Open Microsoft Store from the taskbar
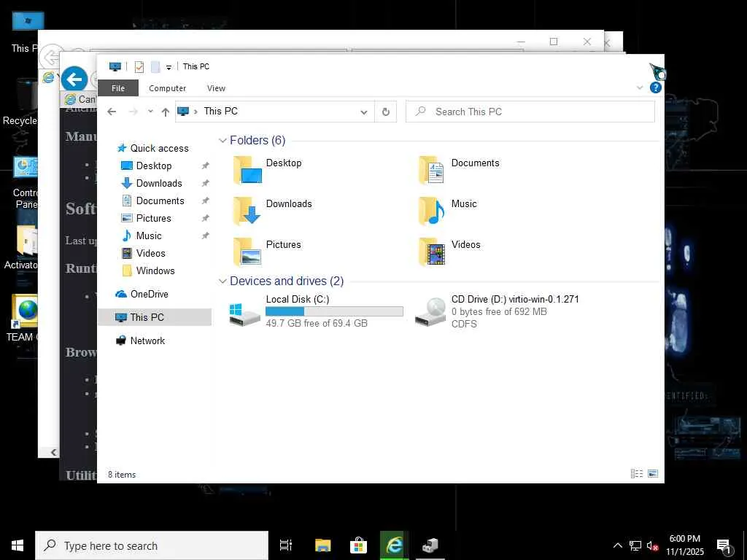 point(358,545)
